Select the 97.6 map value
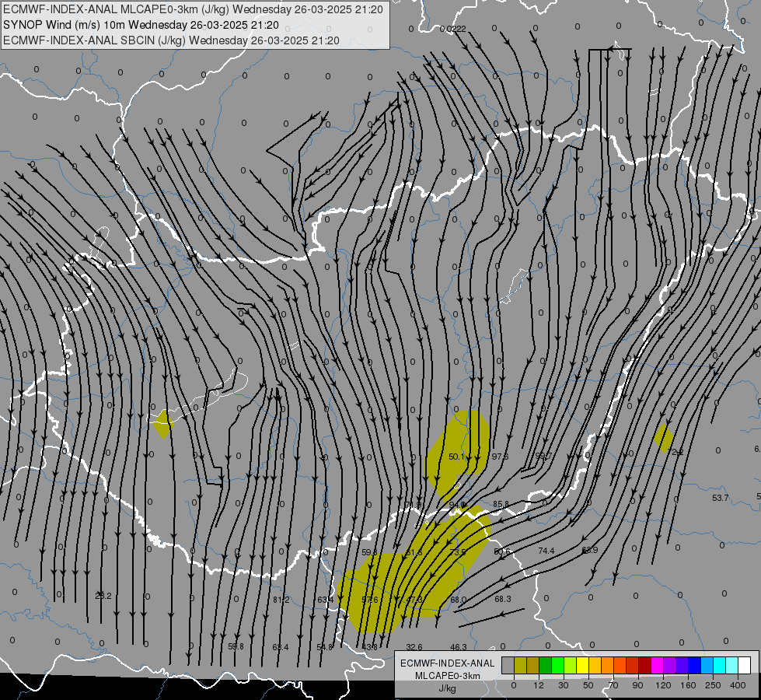This screenshot has width=761, height=700. tap(500, 457)
